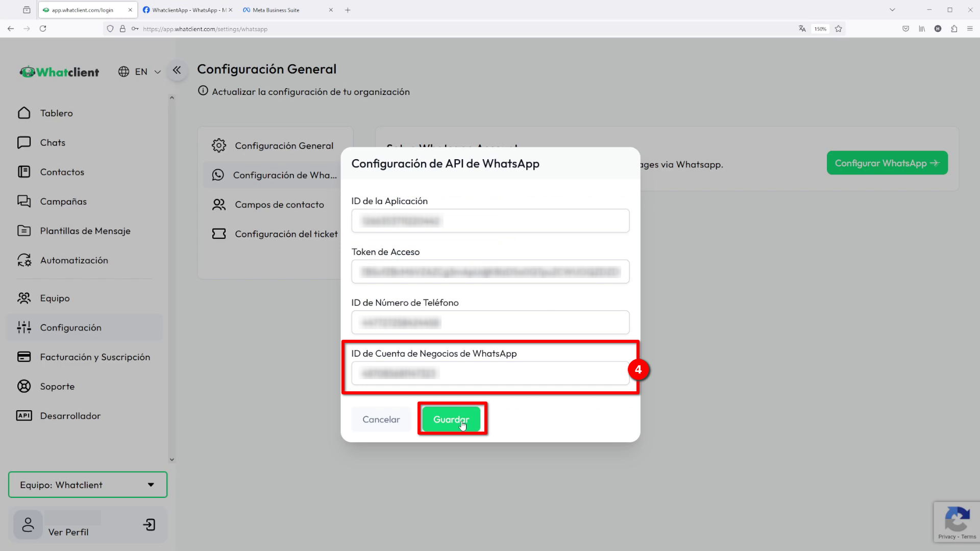Click the browser URL address bar
The image size is (980, 551).
tap(459, 29)
